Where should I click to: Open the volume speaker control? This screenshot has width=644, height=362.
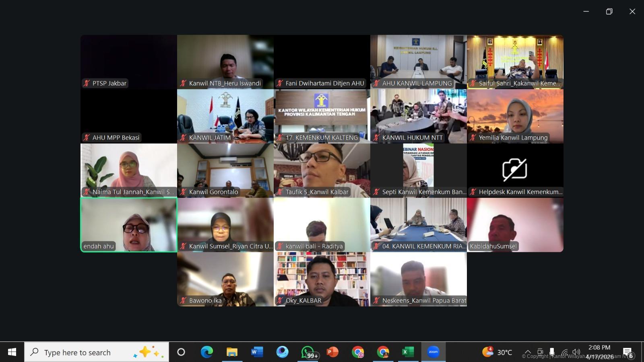(576, 352)
